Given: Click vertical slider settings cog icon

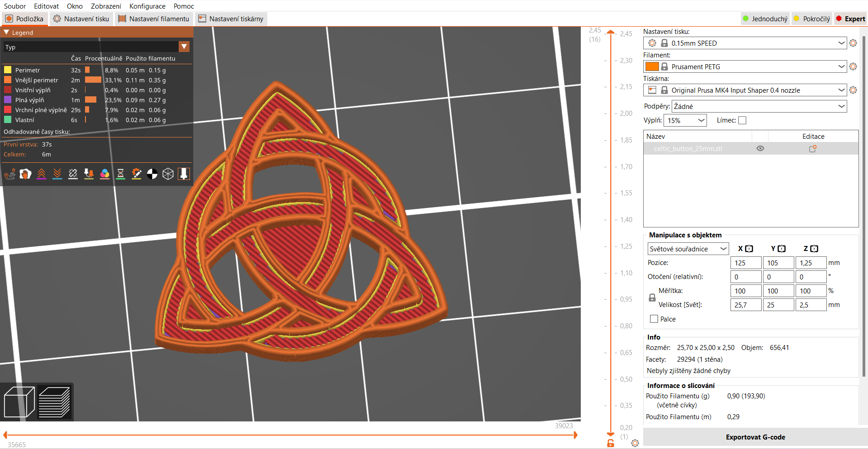Looking at the screenshot, I should pos(635,443).
